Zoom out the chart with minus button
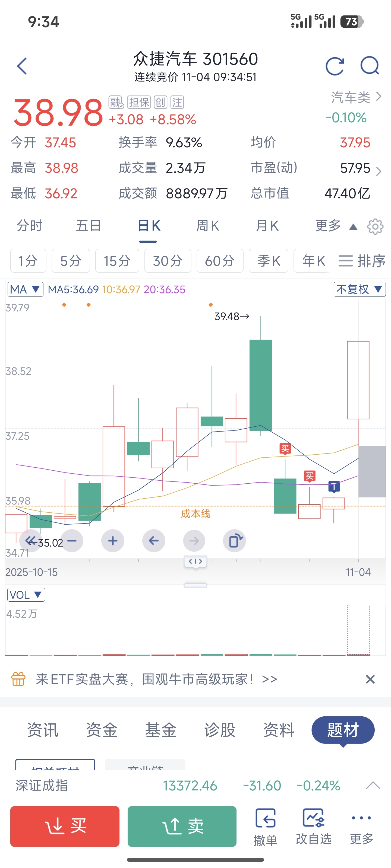Viewport: 391px width, 868px height. (72, 541)
